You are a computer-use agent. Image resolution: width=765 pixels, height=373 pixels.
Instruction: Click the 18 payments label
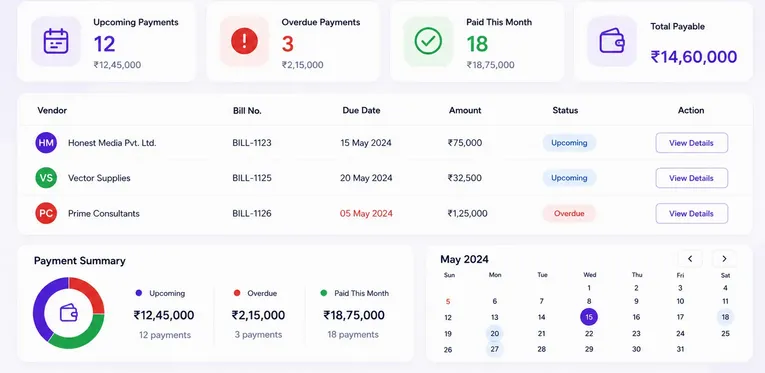pos(353,335)
